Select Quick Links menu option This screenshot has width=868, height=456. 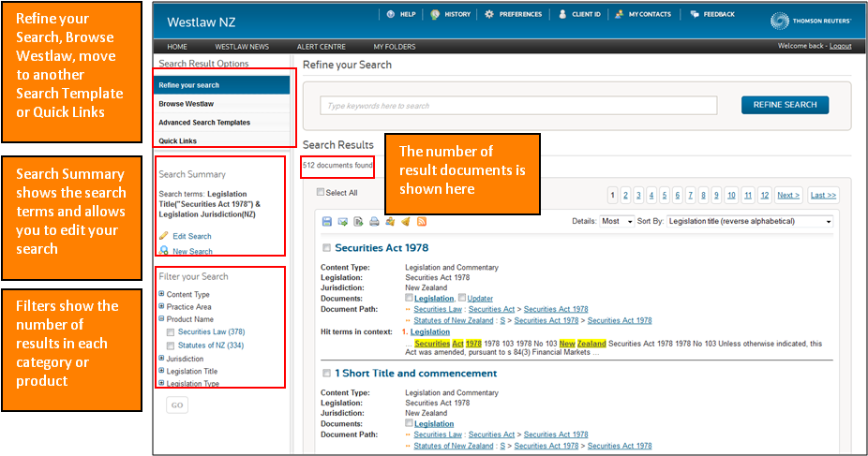221,140
